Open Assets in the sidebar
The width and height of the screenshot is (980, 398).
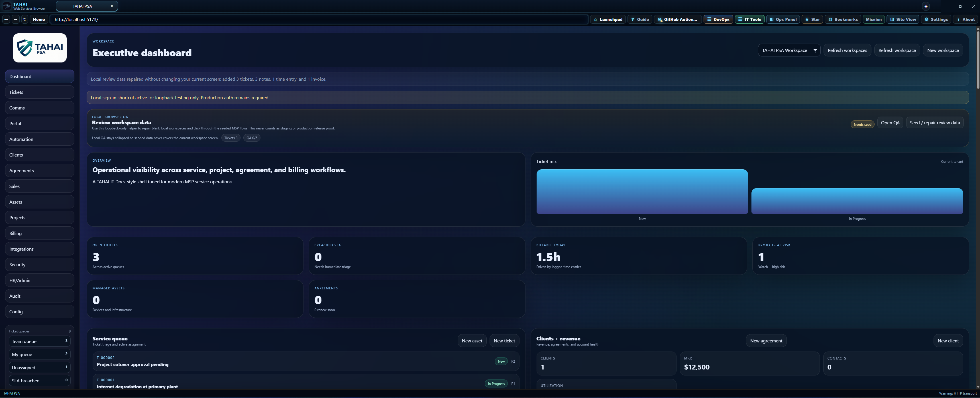(x=40, y=202)
